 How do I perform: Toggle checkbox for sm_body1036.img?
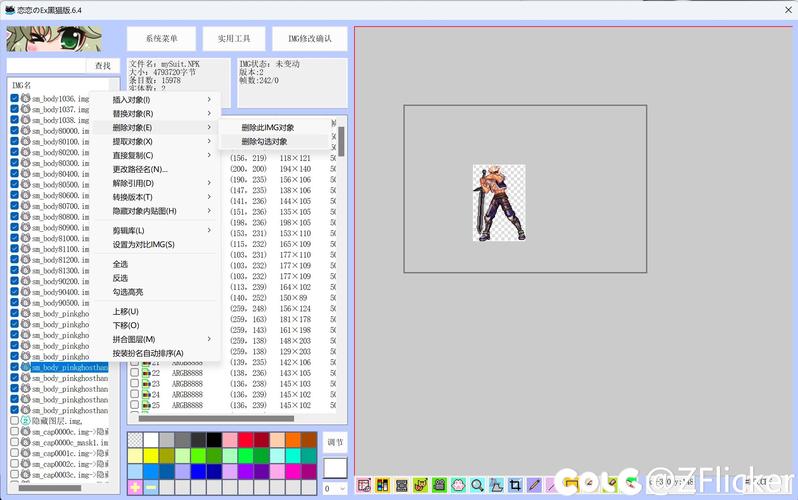14,98
